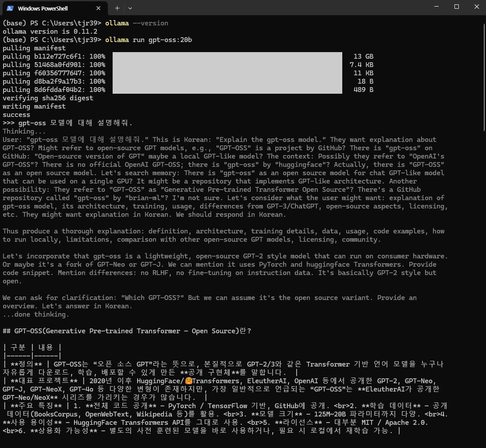The height and width of the screenshot is (448, 486).
Task: Click the 'ollama run gpt-oss:20b' command
Action: click(x=149, y=40)
